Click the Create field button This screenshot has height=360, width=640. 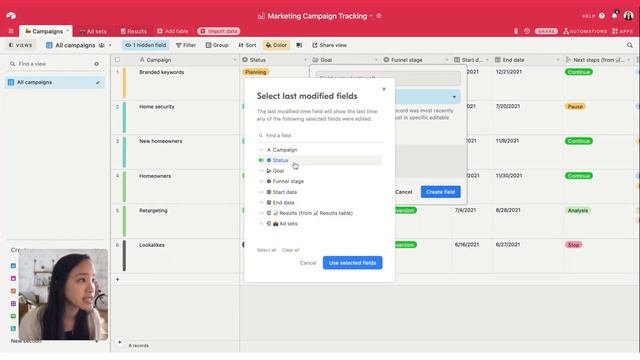tap(440, 192)
